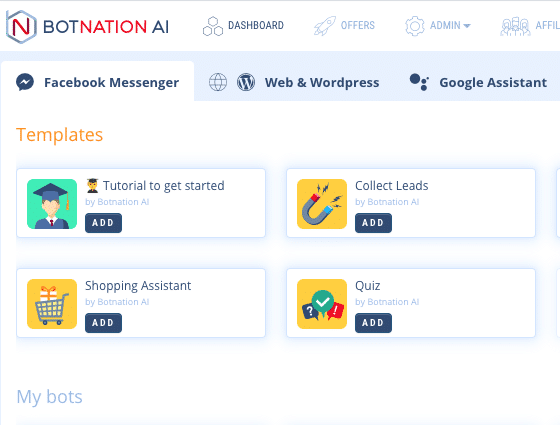Screen dimensions: 560x425
Task: Add the Shopping Assistant template
Action: tap(103, 323)
